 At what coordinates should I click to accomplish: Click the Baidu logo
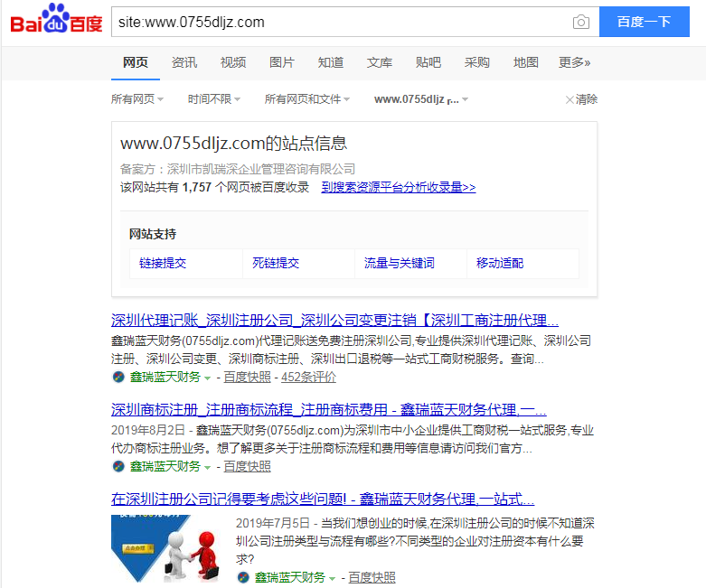coord(56,20)
